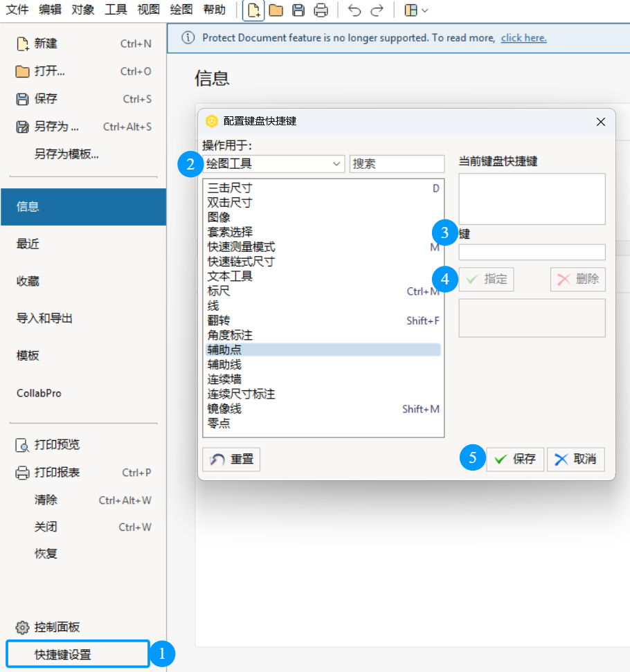Select the 信息 sidebar tab
This screenshot has width=630, height=672.
click(x=84, y=206)
